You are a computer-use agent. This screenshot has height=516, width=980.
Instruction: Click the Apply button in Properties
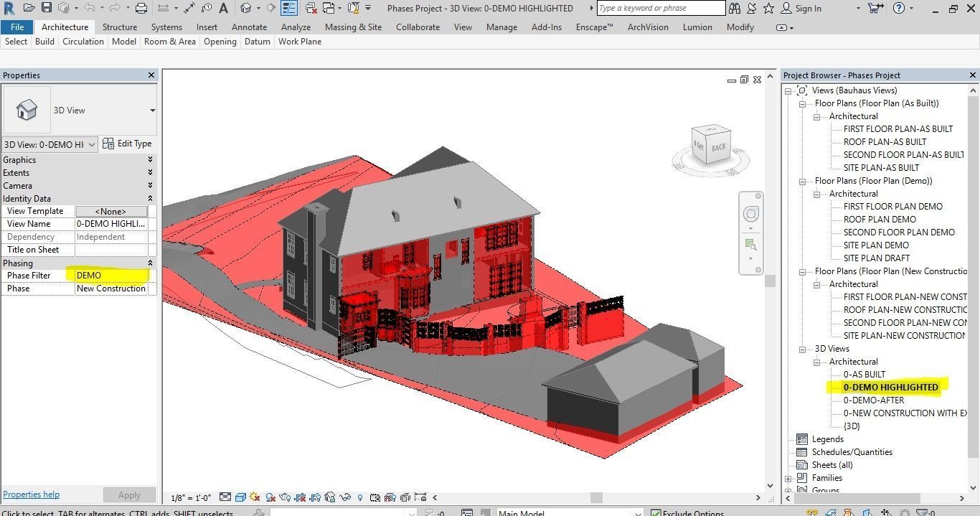tap(128, 494)
